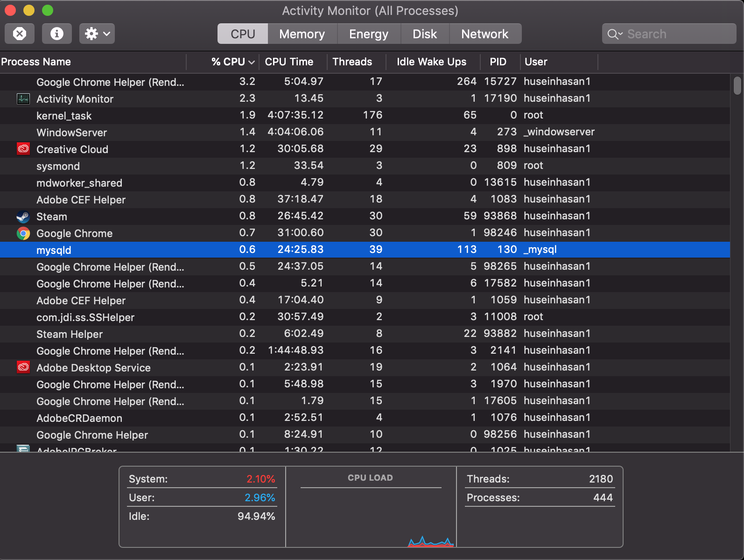Switch to the CPU tab
This screenshot has width=744, height=560.
coord(243,34)
